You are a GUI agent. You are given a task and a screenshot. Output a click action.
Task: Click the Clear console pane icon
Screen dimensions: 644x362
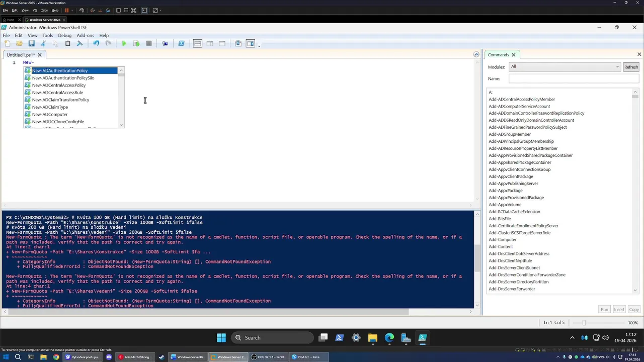(x=79, y=44)
